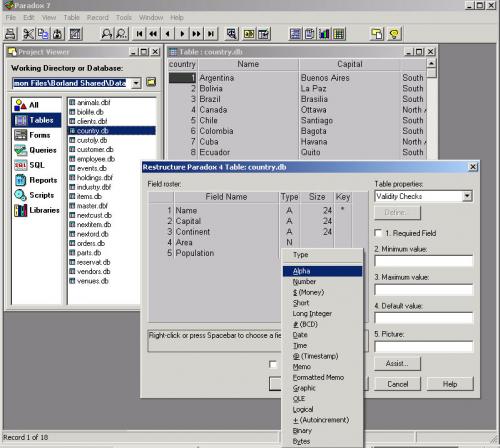Image resolution: width=500 pixels, height=448 pixels.
Task: Click the Quick Chart bar-graph icon
Action: coord(324,34)
